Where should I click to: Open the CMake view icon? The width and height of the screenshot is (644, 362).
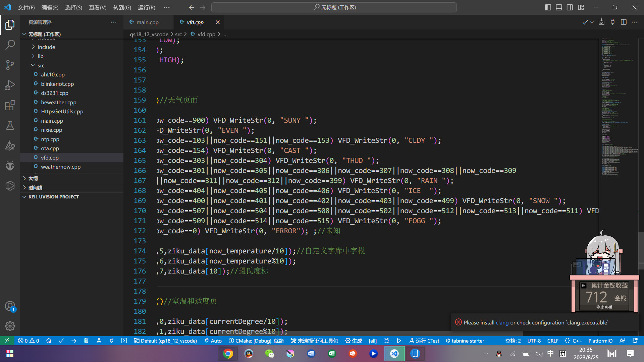(10, 145)
